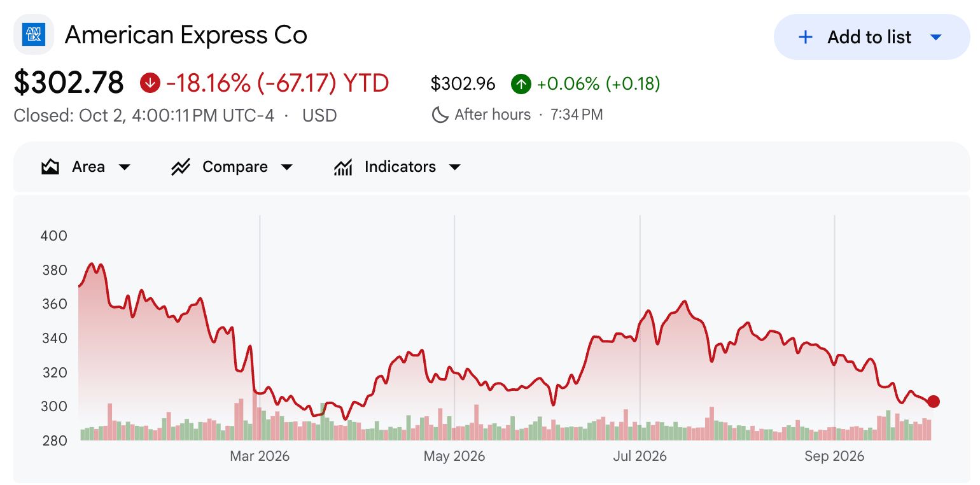
Task: Click the red down-arrow YTD change icon
Action: point(150,83)
